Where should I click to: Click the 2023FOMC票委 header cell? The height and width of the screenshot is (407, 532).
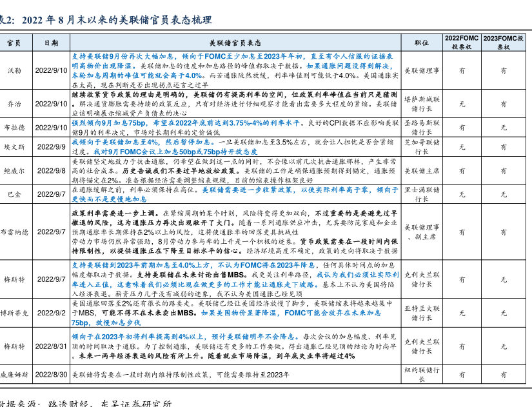(x=503, y=43)
